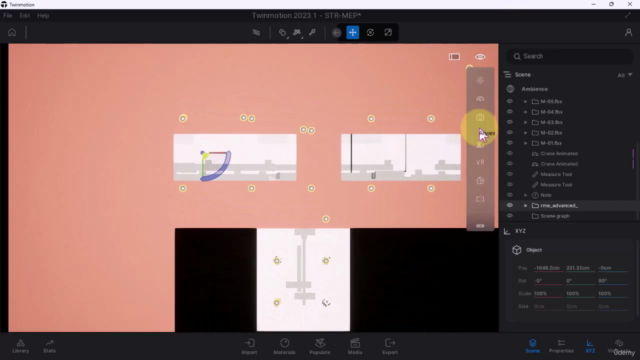
Task: Click the XYZ axis header icon
Action: [507, 231]
